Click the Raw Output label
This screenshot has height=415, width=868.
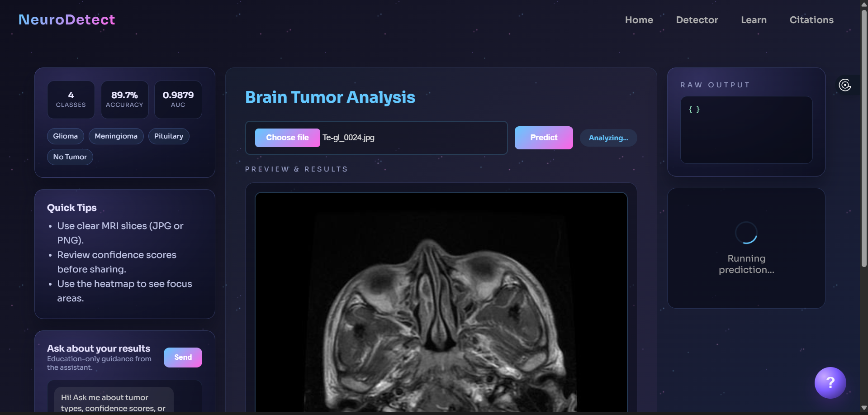pos(715,85)
